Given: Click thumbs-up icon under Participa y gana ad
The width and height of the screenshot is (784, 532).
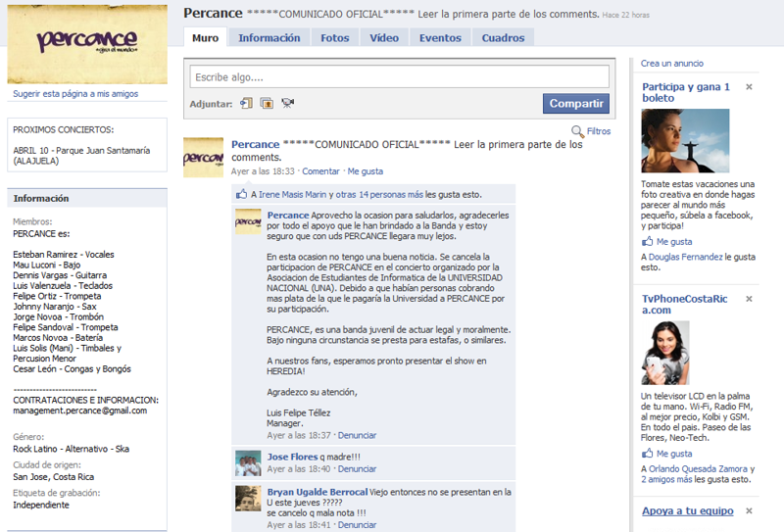Looking at the screenshot, I should point(648,241).
